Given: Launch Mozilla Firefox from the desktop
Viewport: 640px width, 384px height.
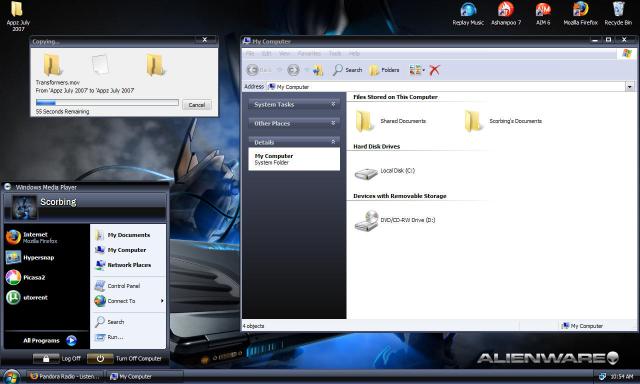Looking at the screenshot, I should [x=580, y=14].
